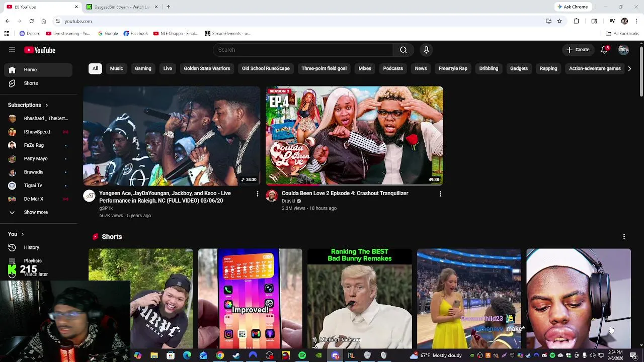This screenshot has width=644, height=362.
Task: Go to Shorts in sidebar
Action: pyautogui.click(x=38, y=83)
